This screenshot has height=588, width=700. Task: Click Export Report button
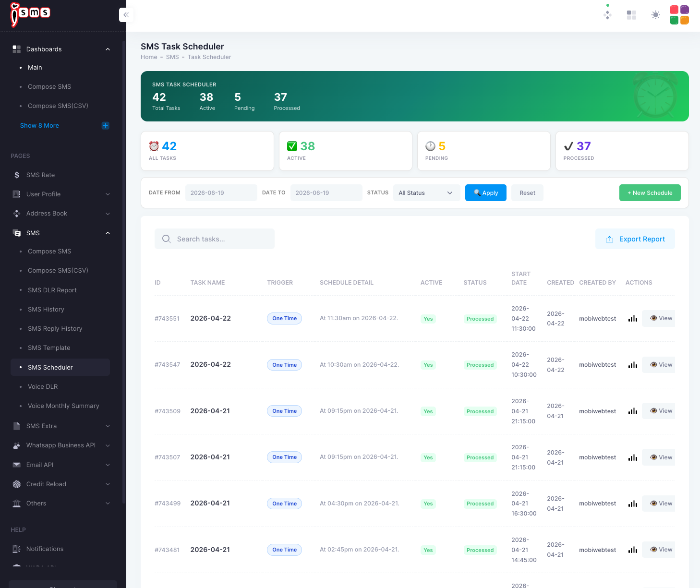635,239
